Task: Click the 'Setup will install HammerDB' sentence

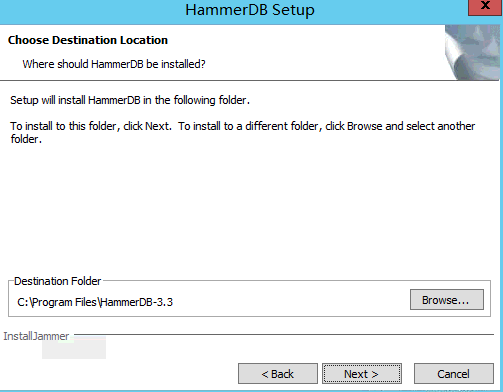Action: pos(130,100)
